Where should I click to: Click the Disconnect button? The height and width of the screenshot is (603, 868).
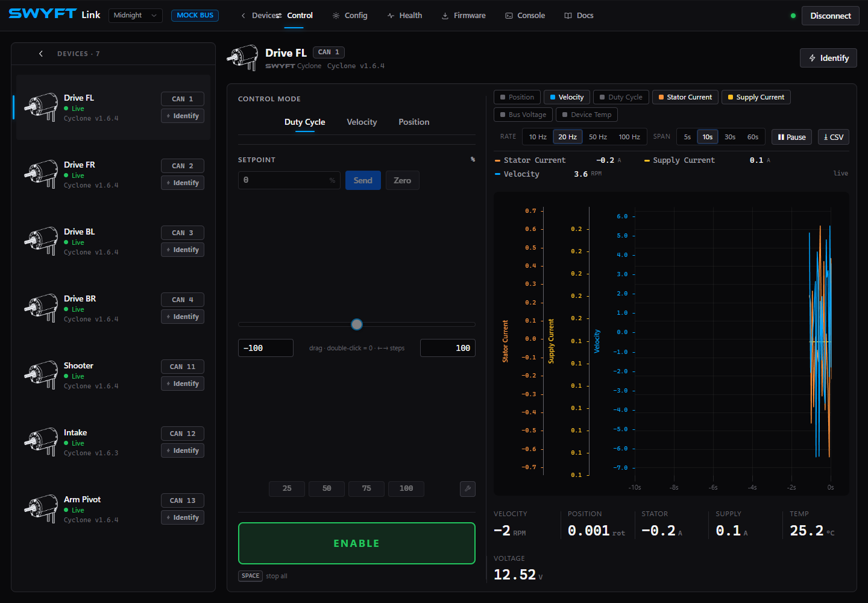(831, 16)
